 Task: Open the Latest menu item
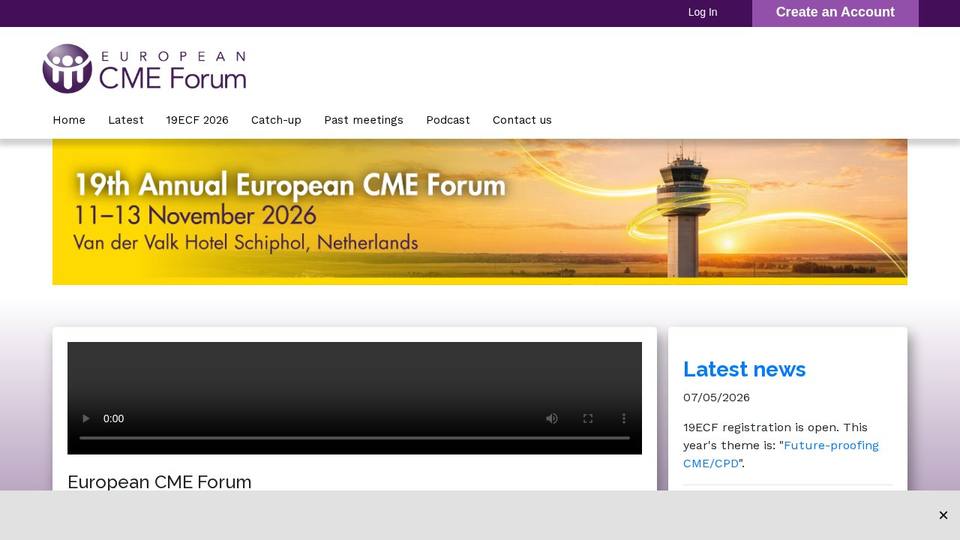tap(126, 120)
